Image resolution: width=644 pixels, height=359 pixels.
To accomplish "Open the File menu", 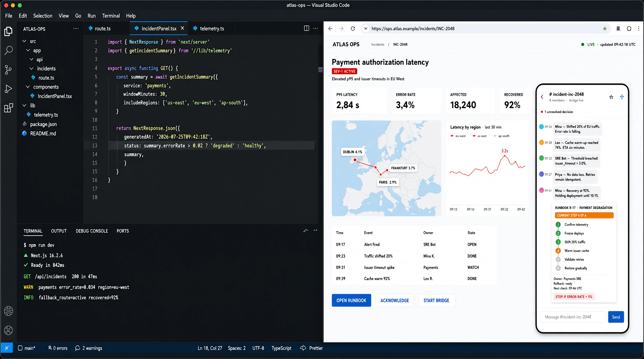I will point(9,16).
